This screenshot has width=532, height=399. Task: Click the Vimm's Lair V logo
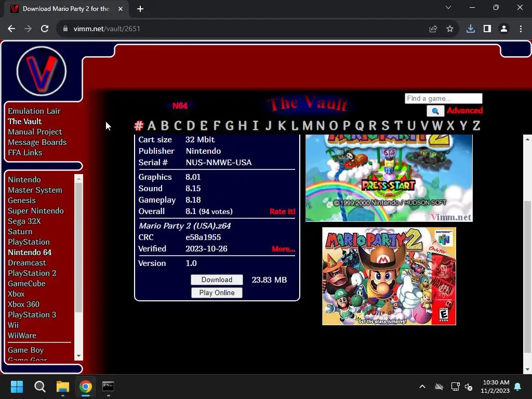pyautogui.click(x=42, y=71)
